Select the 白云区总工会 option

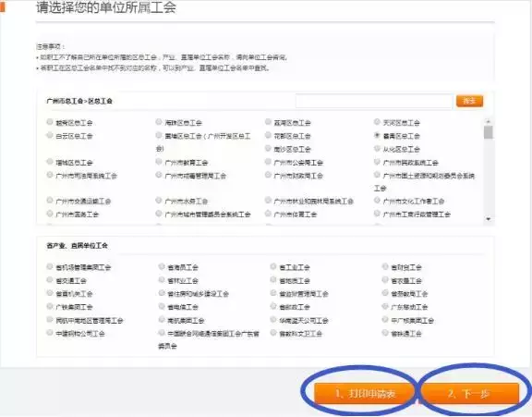[x=50, y=135]
